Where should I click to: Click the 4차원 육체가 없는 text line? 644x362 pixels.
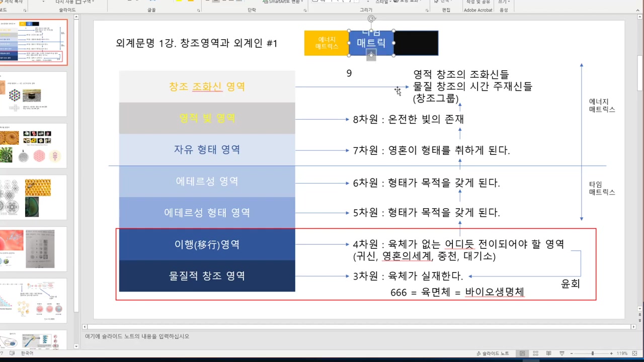click(458, 244)
